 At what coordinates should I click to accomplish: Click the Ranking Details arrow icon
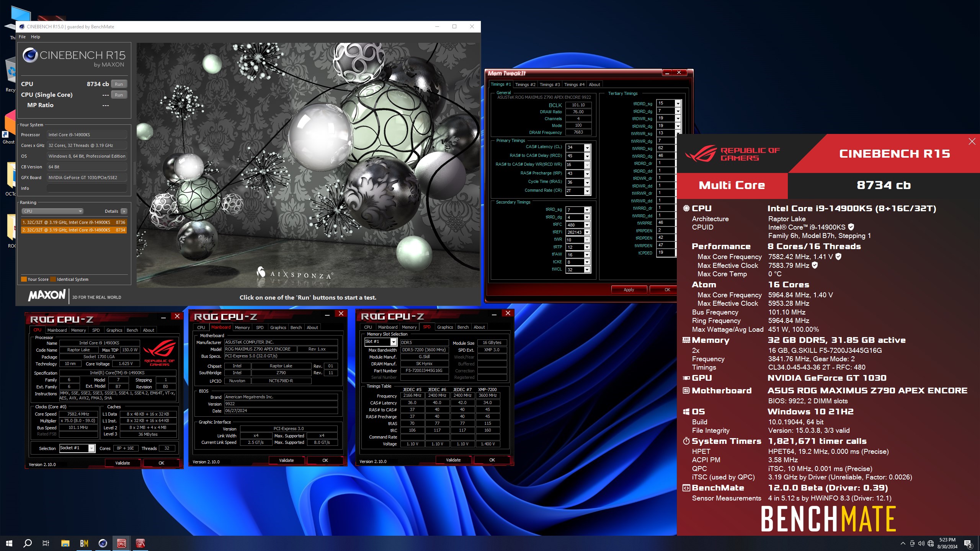click(124, 211)
